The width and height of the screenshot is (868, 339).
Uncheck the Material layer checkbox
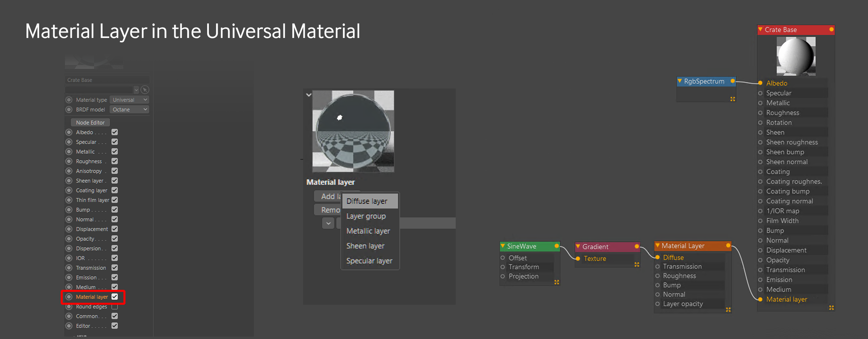(115, 297)
